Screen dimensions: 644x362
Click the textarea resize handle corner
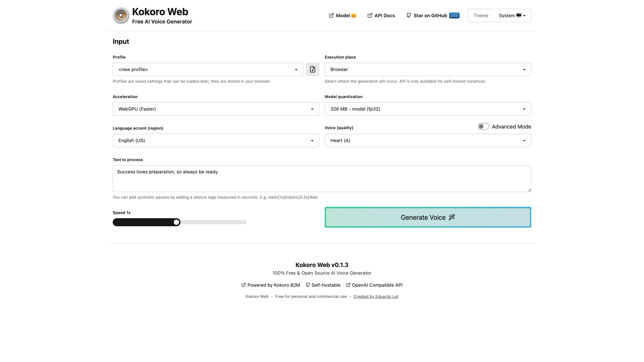[x=529, y=190]
